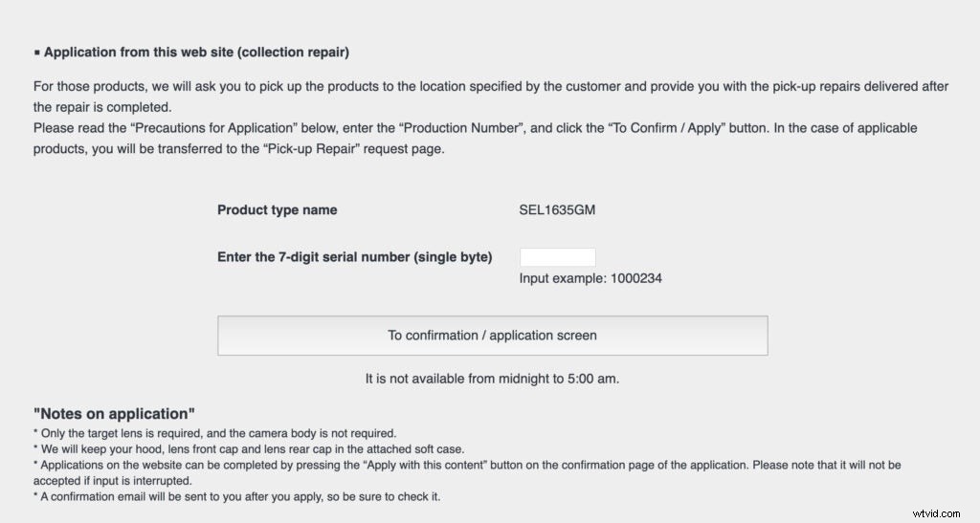Click the midnight to 5:00 am availability notice
This screenshot has width=980, height=523.
(492, 379)
